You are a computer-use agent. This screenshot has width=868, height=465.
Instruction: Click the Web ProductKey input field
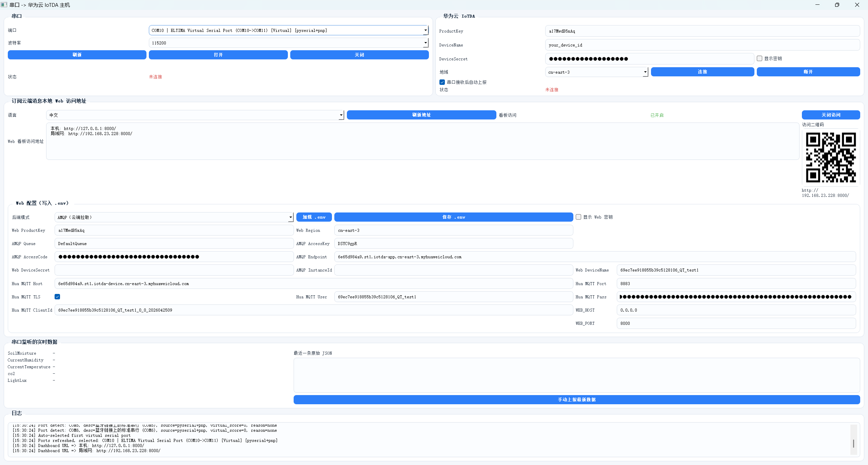point(174,230)
